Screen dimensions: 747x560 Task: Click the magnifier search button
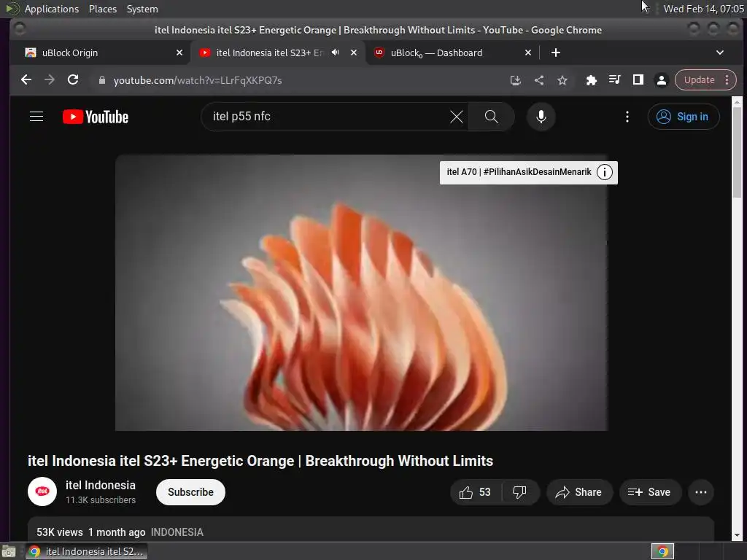(x=491, y=117)
